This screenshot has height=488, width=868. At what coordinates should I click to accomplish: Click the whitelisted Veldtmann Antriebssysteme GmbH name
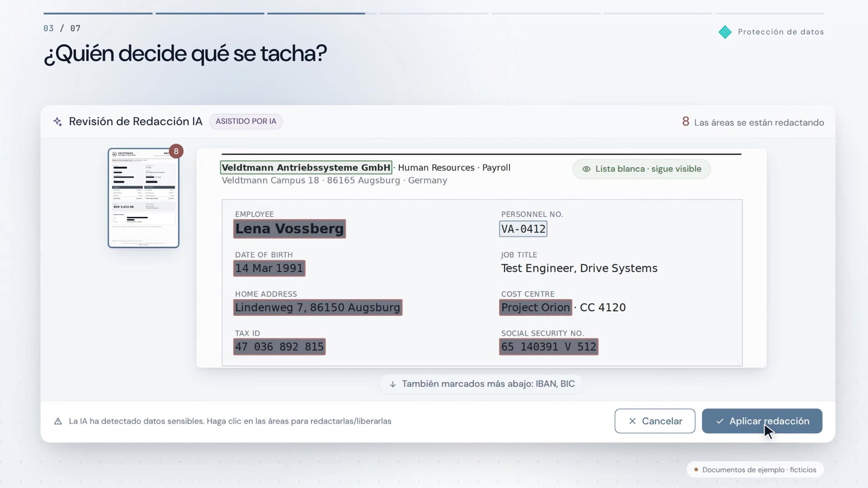[306, 168]
